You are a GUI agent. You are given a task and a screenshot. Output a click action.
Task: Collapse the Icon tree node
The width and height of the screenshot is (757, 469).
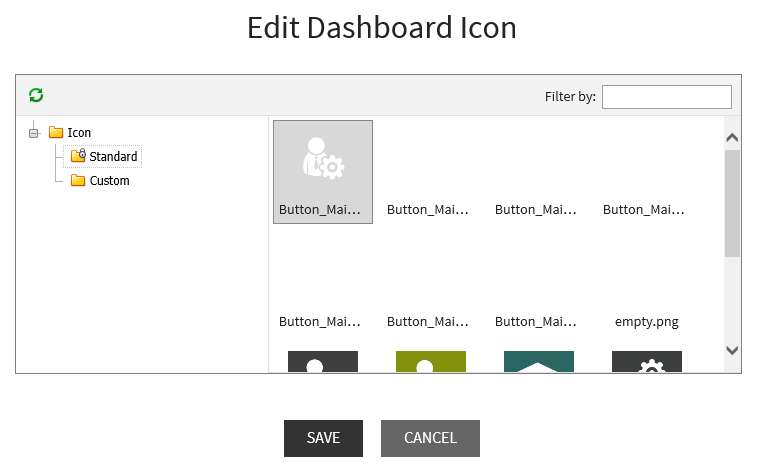click(34, 132)
